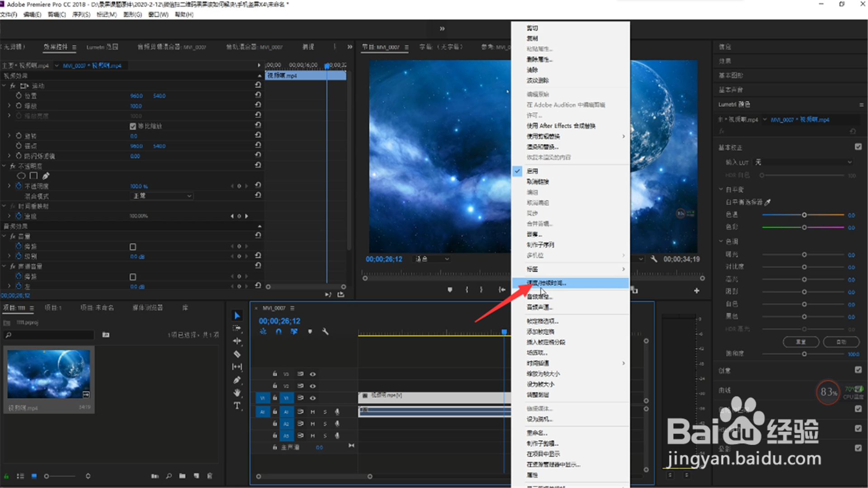Select the Pen tool in toolbar
This screenshot has width=868, height=488.
237,380
